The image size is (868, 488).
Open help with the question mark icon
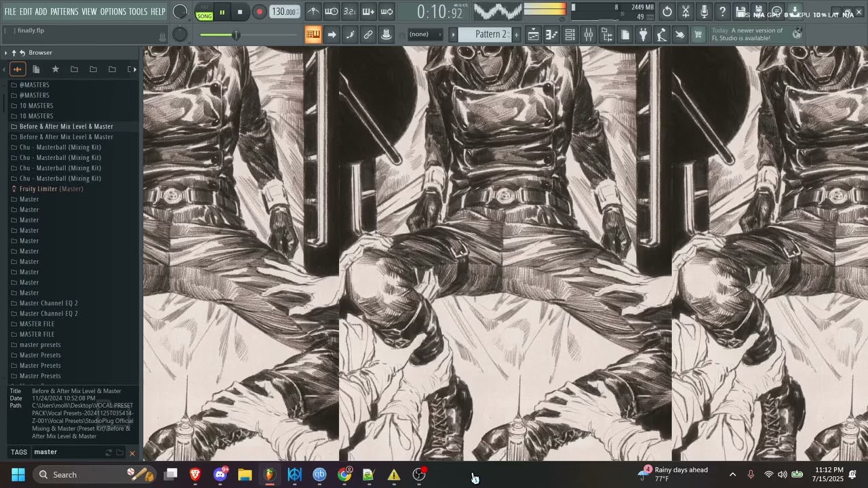pyautogui.click(x=722, y=12)
